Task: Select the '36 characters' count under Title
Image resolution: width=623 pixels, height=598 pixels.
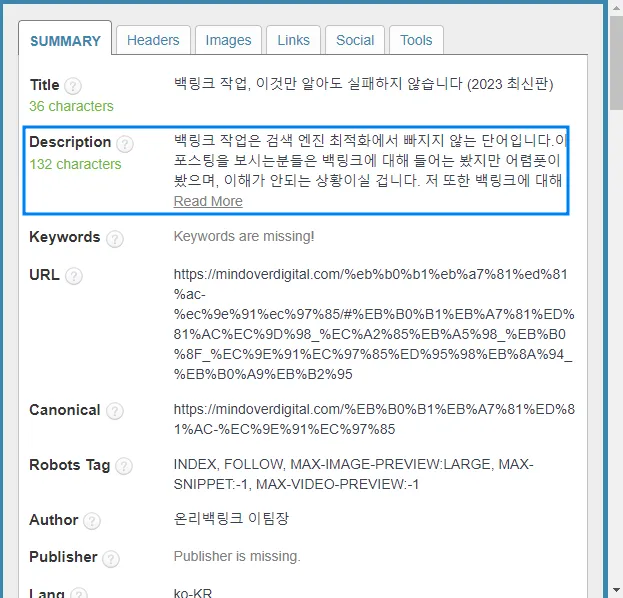Action: (71, 106)
